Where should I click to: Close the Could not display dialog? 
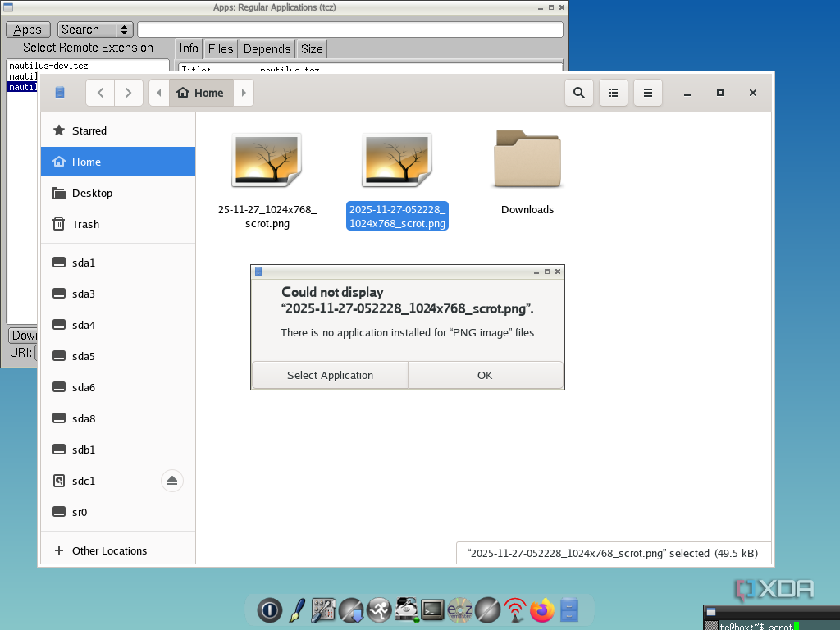coord(558,272)
